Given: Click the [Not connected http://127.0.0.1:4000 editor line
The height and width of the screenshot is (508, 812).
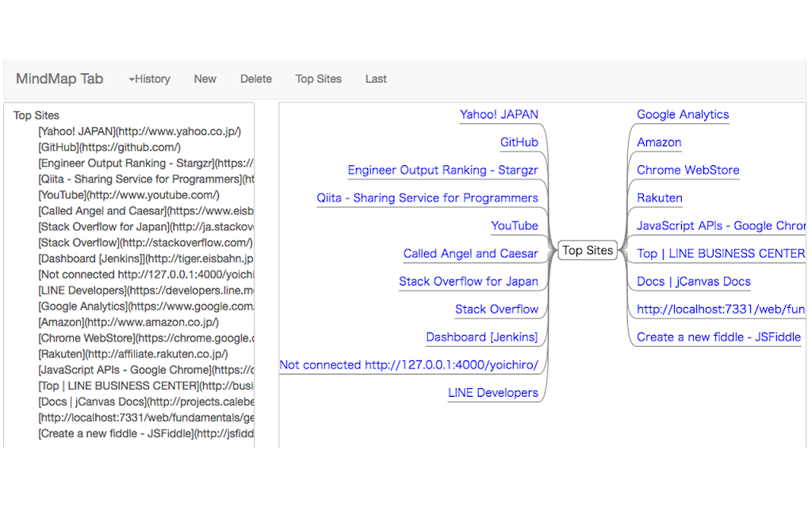Looking at the screenshot, I should [x=146, y=275].
